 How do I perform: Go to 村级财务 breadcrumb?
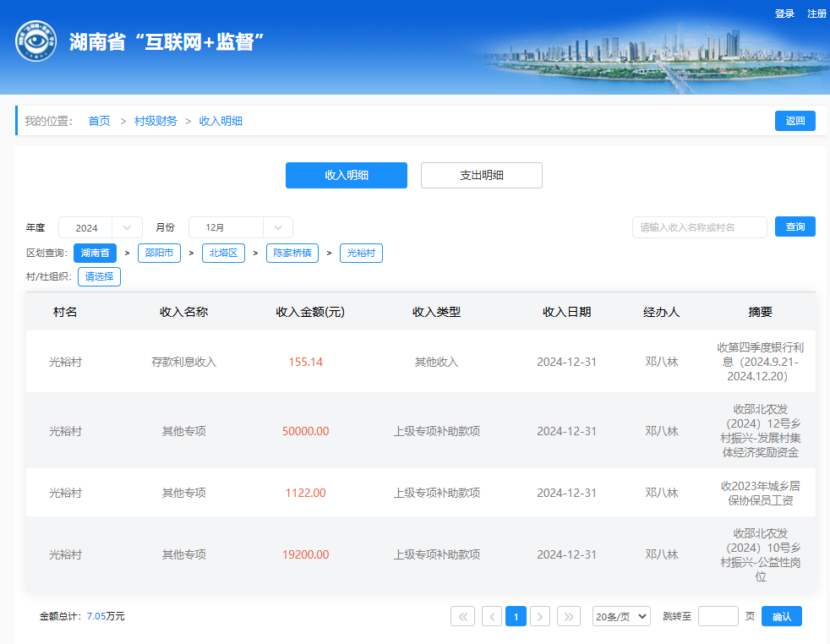(x=156, y=121)
